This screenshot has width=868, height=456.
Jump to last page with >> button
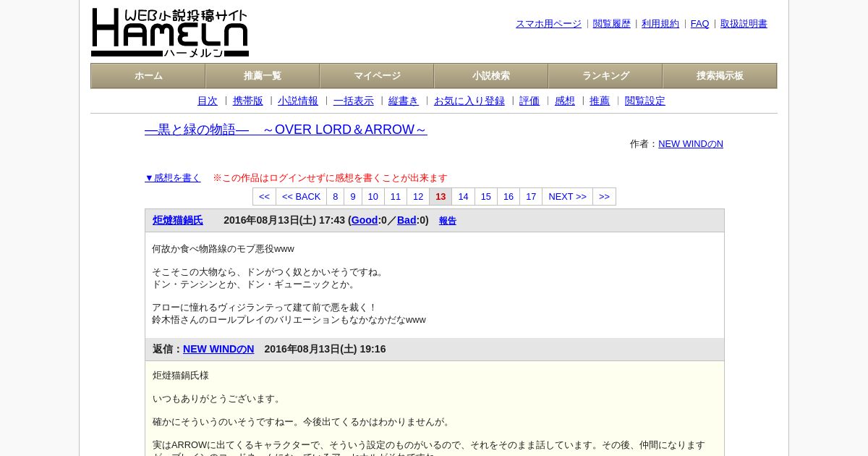(x=605, y=197)
